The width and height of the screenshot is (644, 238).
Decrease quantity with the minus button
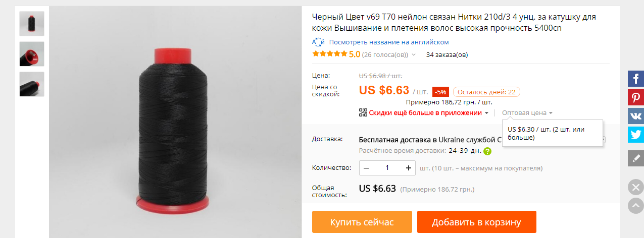point(366,168)
